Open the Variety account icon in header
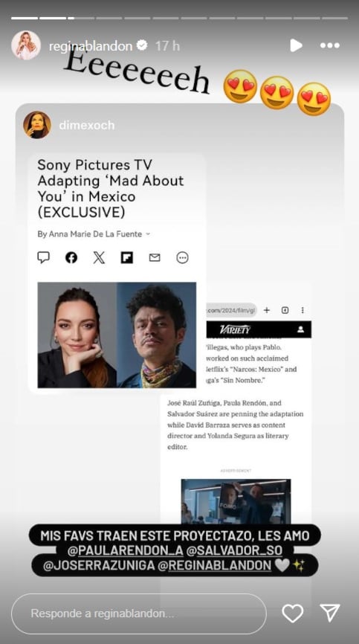 (301, 329)
